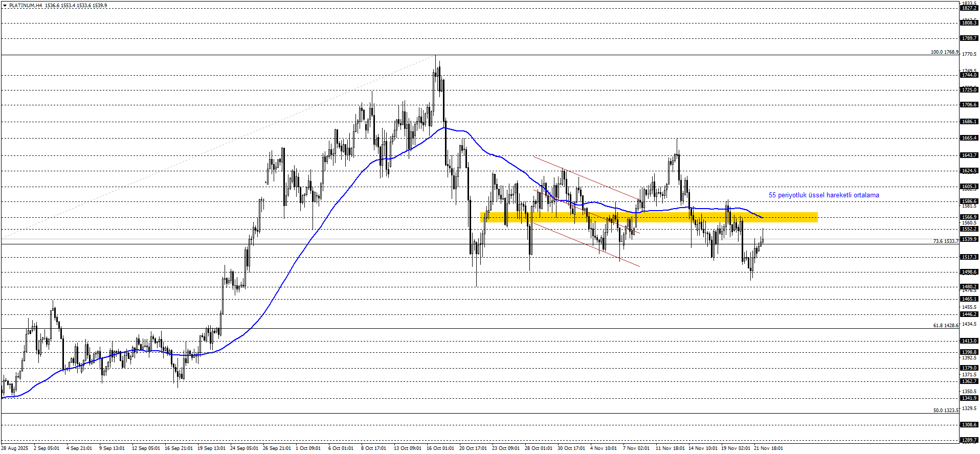Click the 1566.9 price label on axis
This screenshot has height=454, width=980.
click(x=969, y=217)
